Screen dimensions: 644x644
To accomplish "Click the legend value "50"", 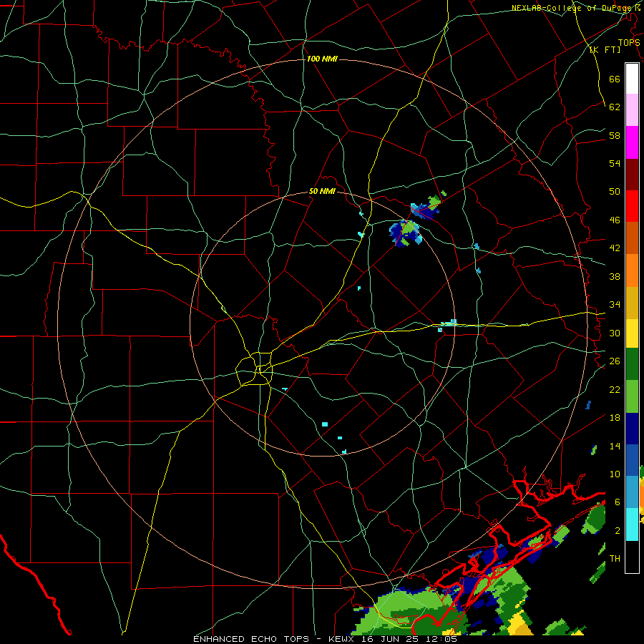I will (x=615, y=192).
